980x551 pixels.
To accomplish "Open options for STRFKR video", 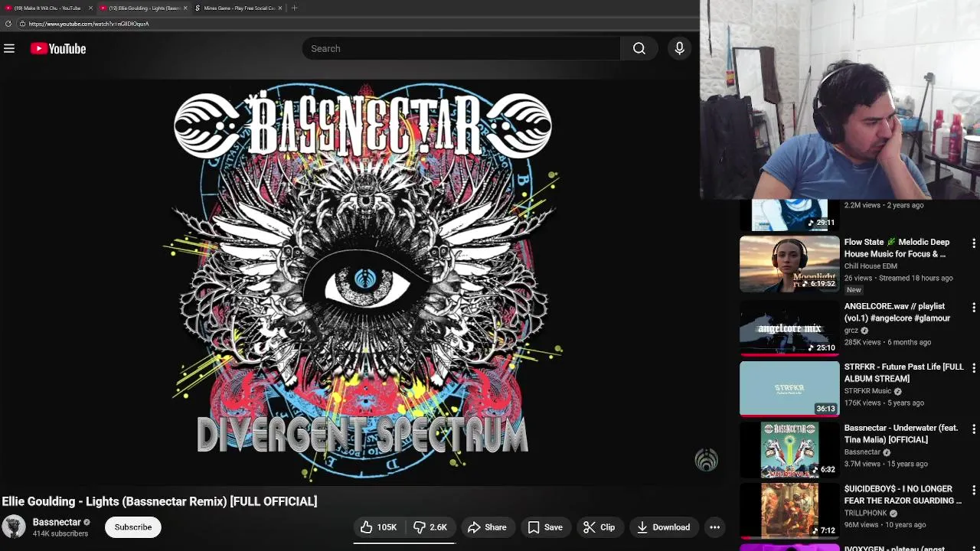I will (x=973, y=368).
